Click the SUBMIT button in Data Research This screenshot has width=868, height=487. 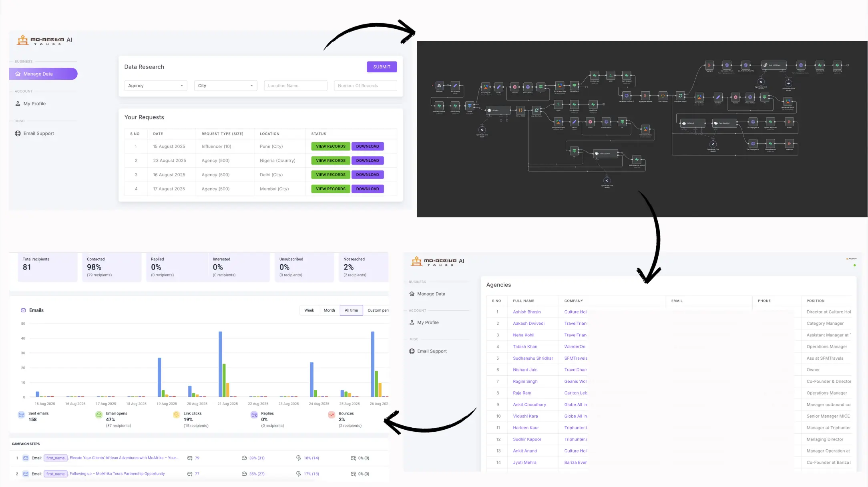point(382,67)
